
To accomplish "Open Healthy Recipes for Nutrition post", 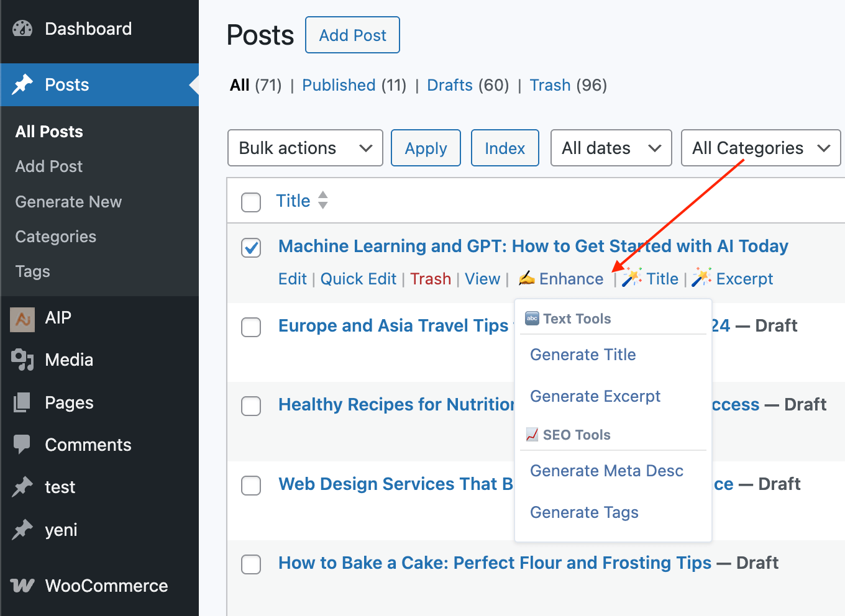I will pos(396,404).
